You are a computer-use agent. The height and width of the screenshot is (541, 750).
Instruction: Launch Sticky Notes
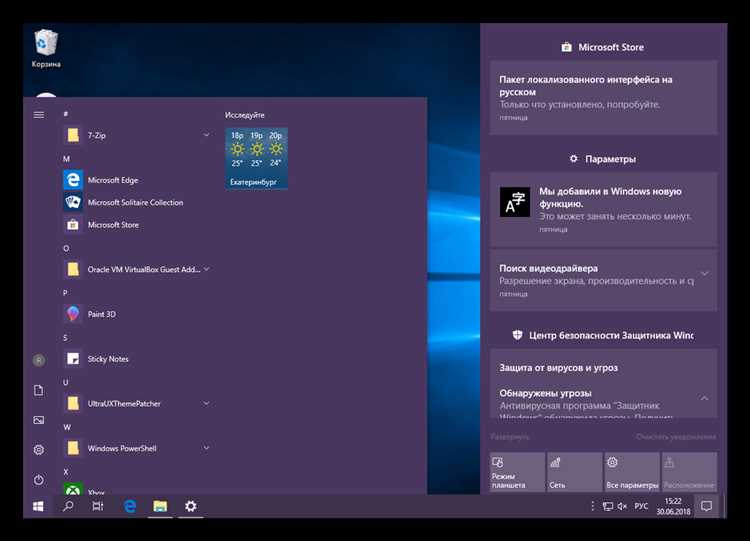point(108,359)
